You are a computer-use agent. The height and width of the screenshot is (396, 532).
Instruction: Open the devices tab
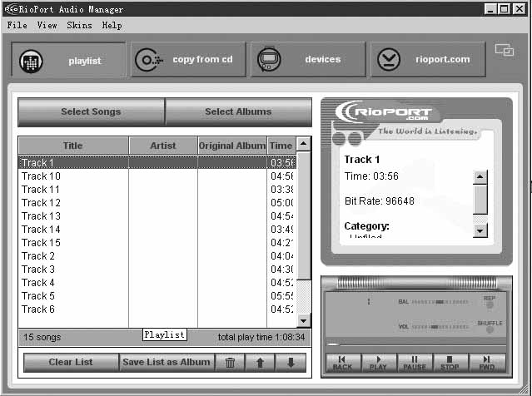(x=308, y=60)
